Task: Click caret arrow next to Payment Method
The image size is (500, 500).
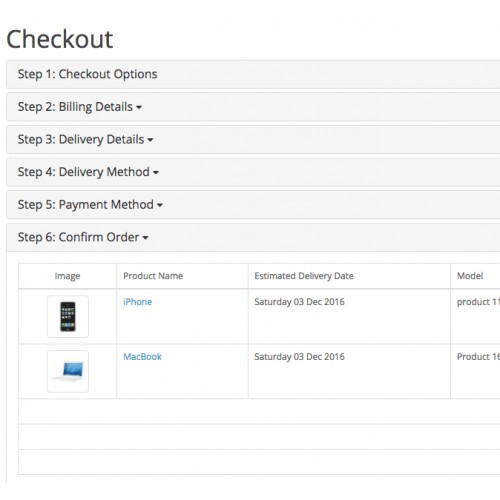Action: [x=160, y=205]
